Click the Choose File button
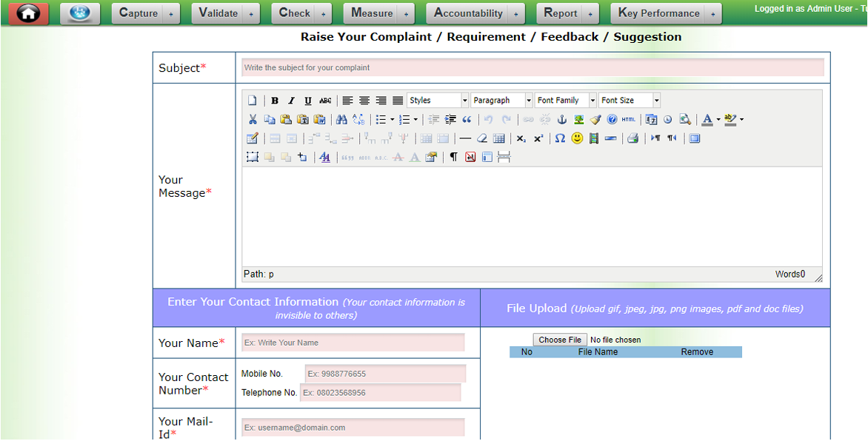 [x=560, y=340]
